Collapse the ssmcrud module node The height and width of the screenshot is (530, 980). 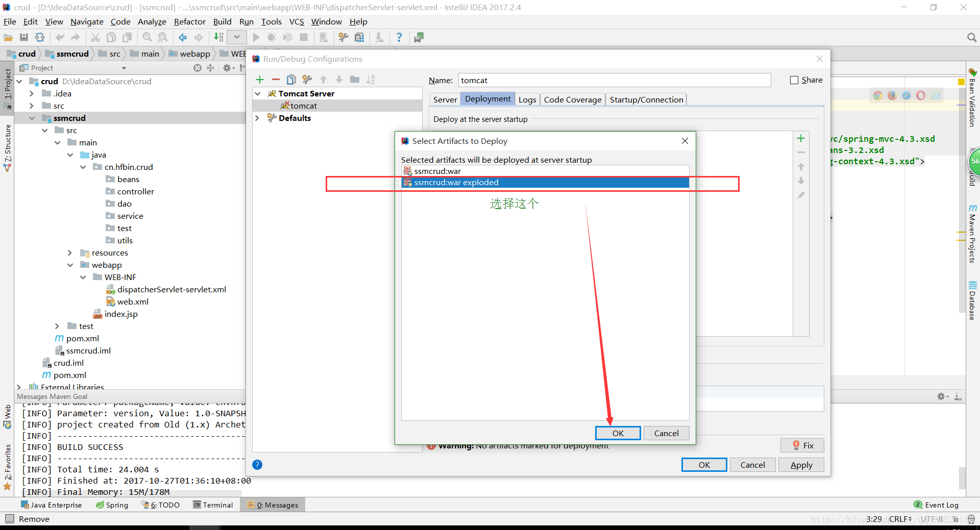pos(32,118)
